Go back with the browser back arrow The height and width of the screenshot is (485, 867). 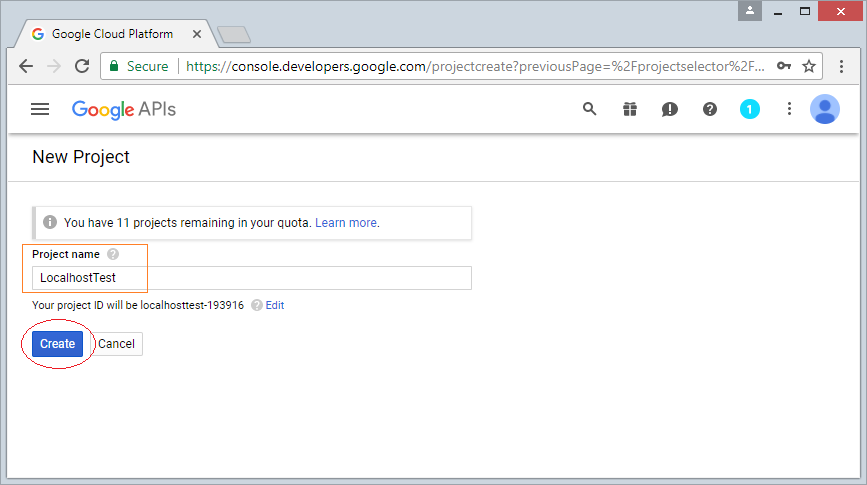tap(26, 66)
